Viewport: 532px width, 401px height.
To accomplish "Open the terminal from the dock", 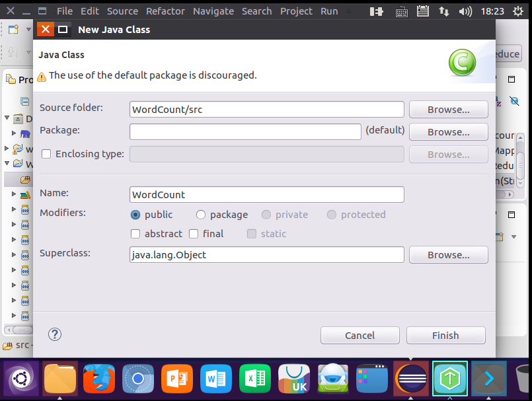I will tap(488, 379).
